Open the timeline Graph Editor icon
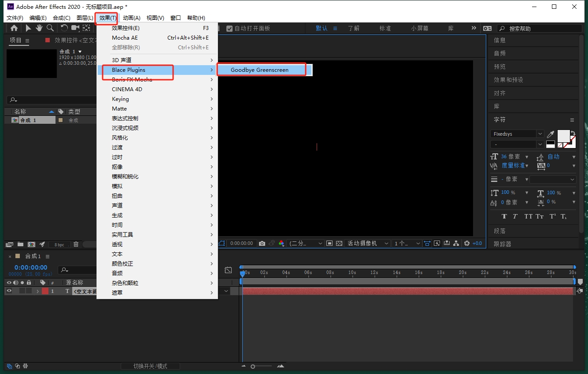This screenshot has width=588, height=374. 228,270
